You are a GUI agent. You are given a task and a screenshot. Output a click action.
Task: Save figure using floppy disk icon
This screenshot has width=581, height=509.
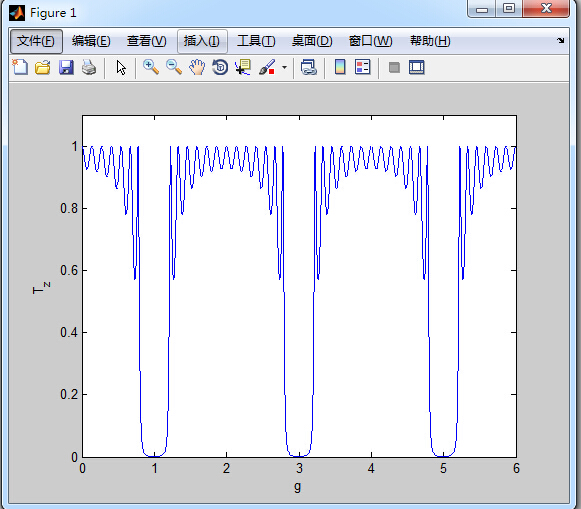[x=66, y=67]
